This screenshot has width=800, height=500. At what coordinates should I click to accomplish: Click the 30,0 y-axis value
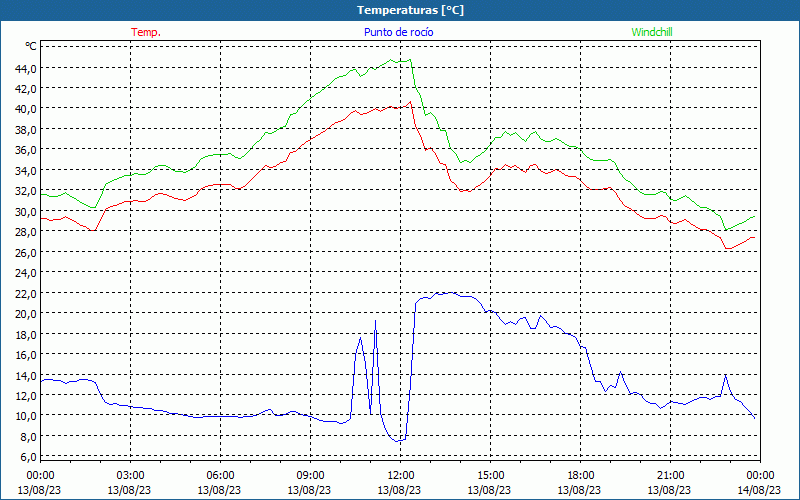click(x=26, y=211)
